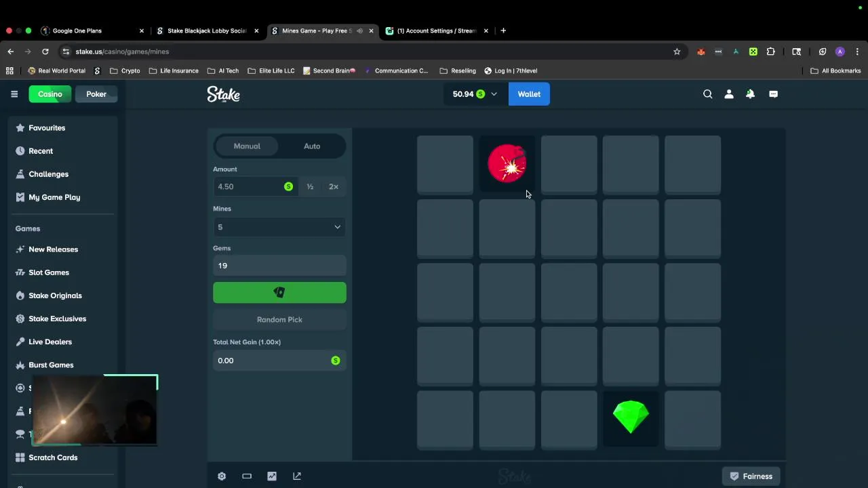Click the gold coin icon beside balance

pos(480,94)
